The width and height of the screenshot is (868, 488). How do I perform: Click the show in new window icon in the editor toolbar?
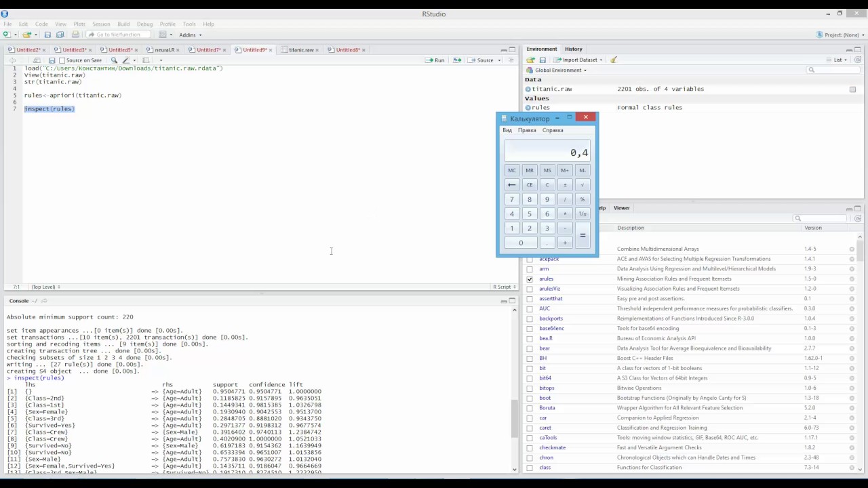pos(37,60)
